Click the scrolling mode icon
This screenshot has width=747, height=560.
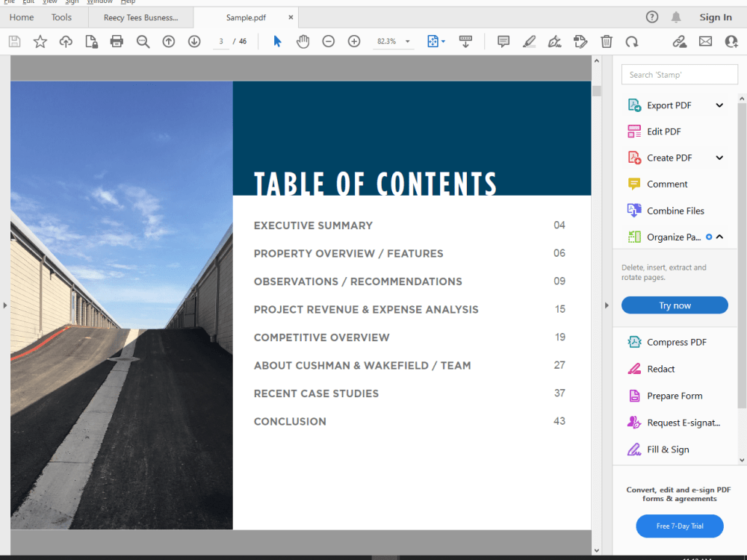(465, 41)
